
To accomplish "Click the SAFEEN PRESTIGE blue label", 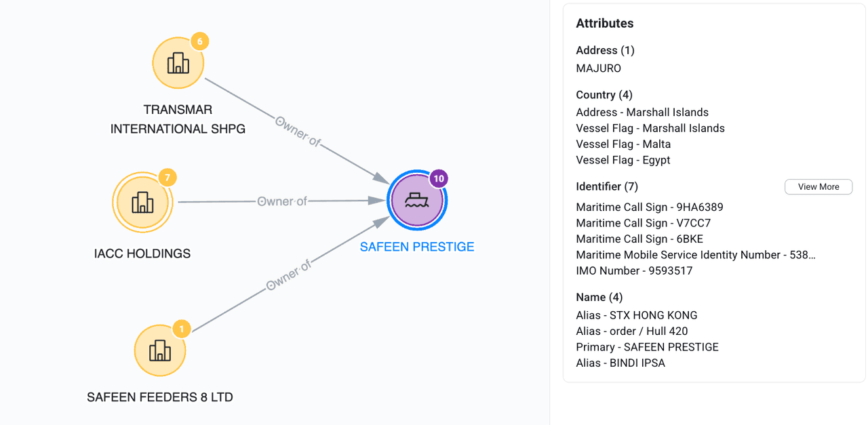I will click(x=416, y=247).
